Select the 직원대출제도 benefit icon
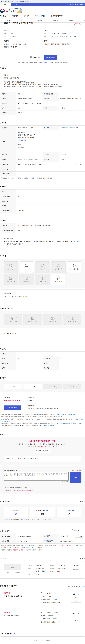The width and height of the screenshot is (85, 644). (27, 279)
